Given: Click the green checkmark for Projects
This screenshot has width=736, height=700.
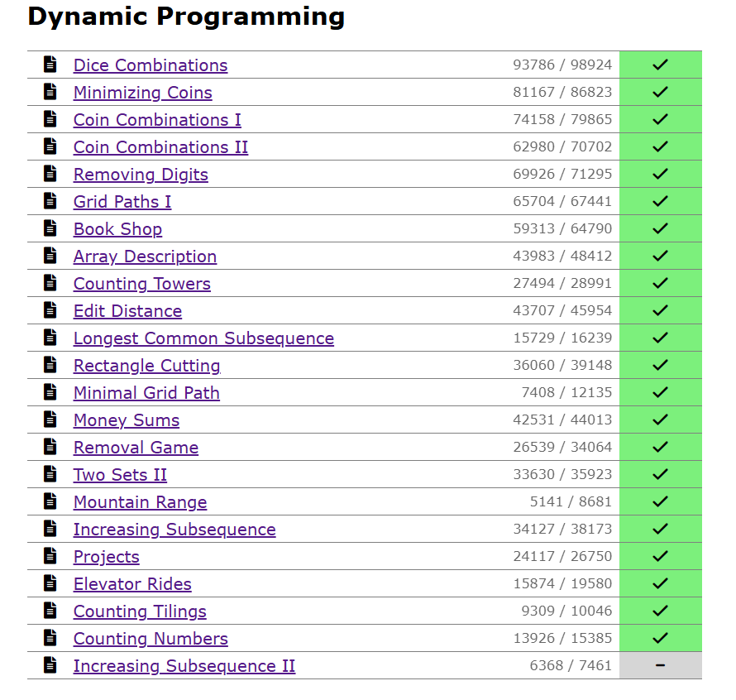Looking at the screenshot, I should click(x=661, y=556).
